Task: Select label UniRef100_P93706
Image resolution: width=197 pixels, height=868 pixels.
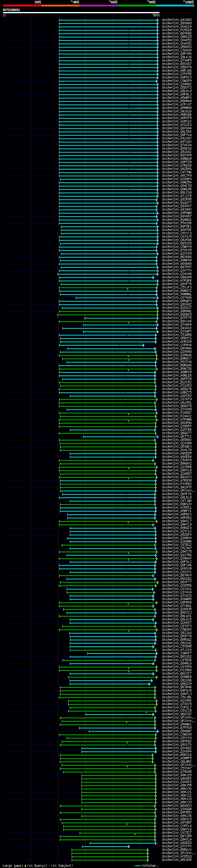Action: (x=177, y=362)
